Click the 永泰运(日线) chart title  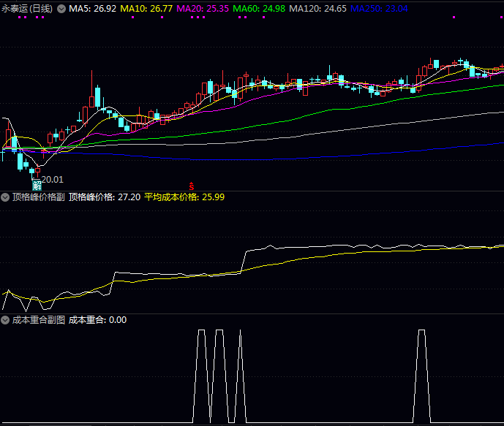[27, 9]
